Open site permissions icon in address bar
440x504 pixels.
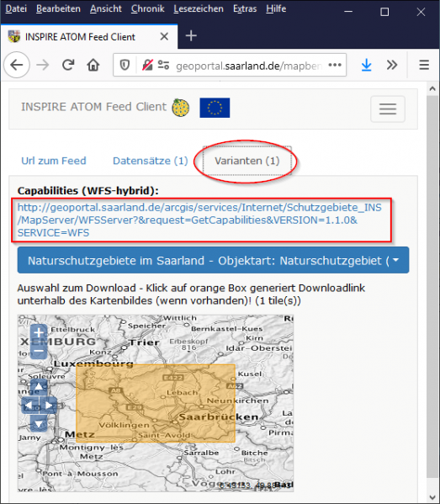[163, 66]
